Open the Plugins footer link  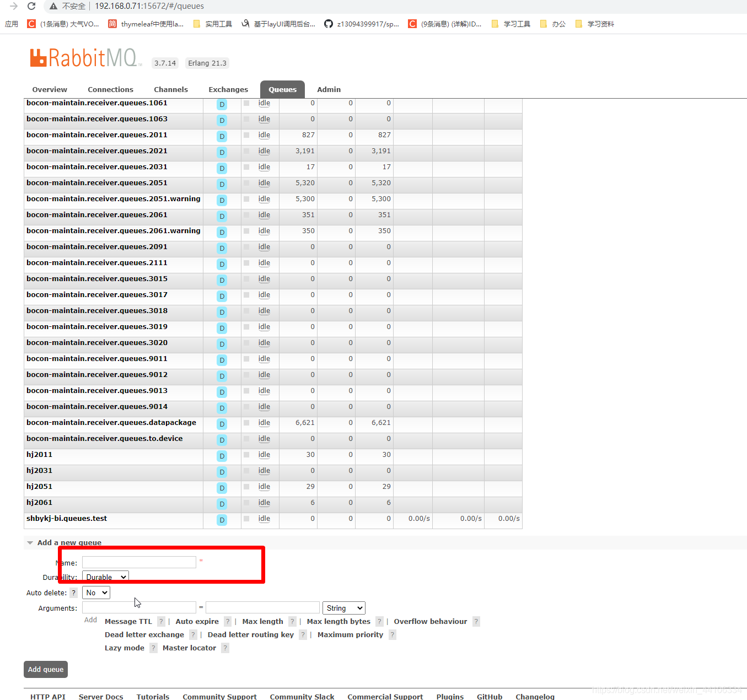[x=450, y=697]
